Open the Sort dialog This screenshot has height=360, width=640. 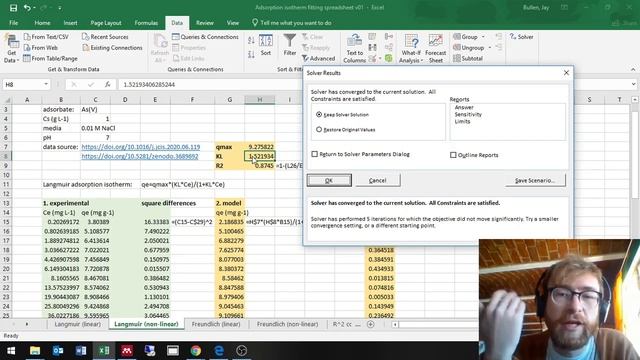pos(266,45)
